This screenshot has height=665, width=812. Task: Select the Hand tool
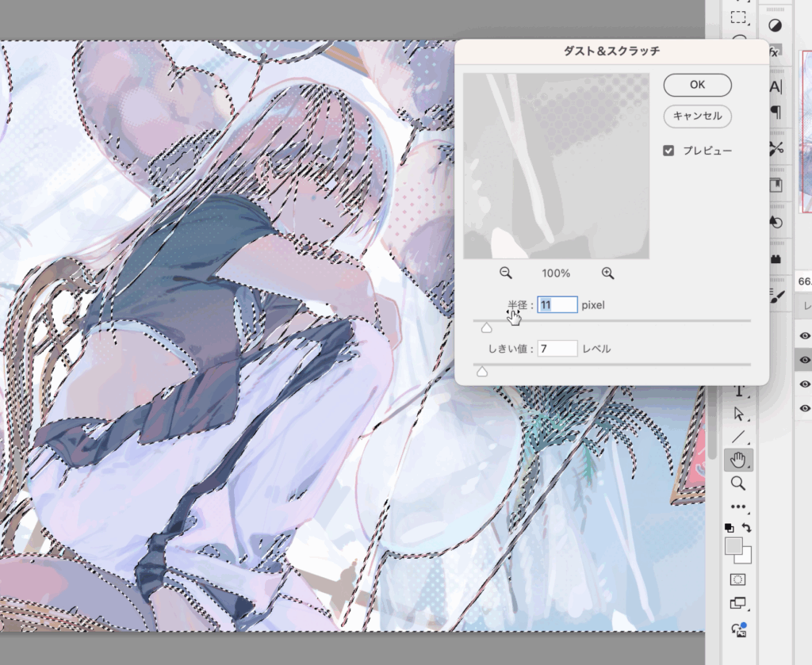[738, 460]
